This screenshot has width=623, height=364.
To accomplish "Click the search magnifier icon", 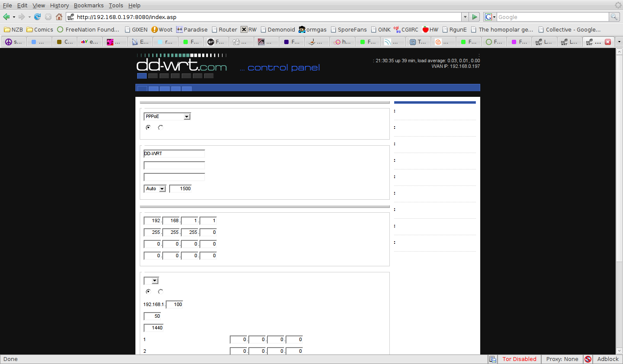I will 614,17.
